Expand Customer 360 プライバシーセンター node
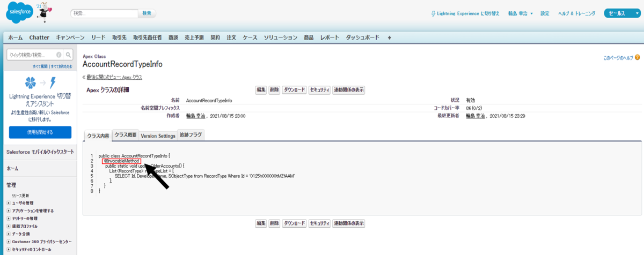The image size is (644, 255). 9,242
